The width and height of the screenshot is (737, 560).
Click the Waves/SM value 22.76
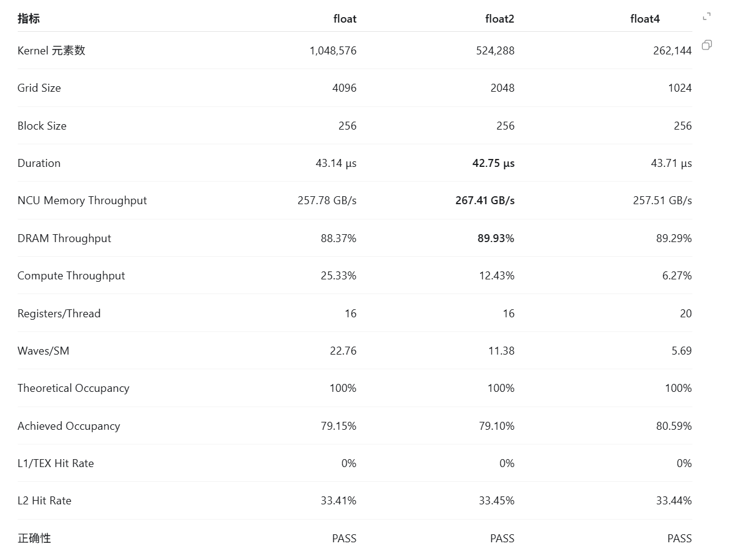[343, 351]
